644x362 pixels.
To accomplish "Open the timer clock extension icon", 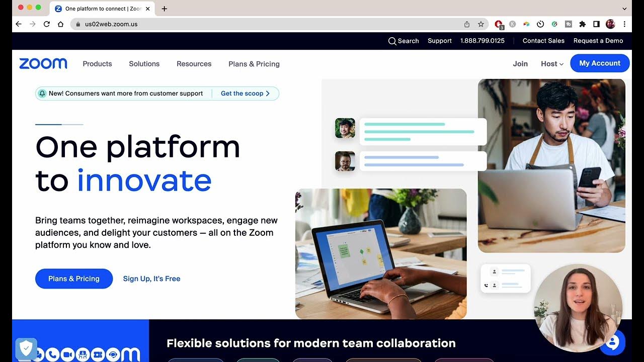I will click(540, 24).
